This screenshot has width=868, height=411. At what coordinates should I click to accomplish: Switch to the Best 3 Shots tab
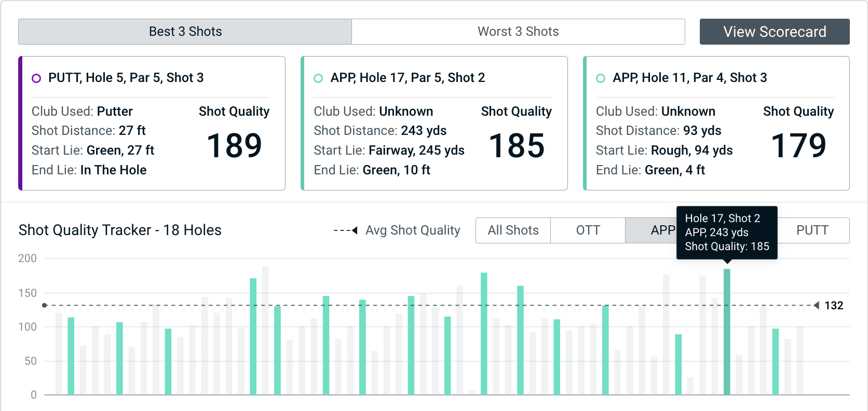pos(185,32)
